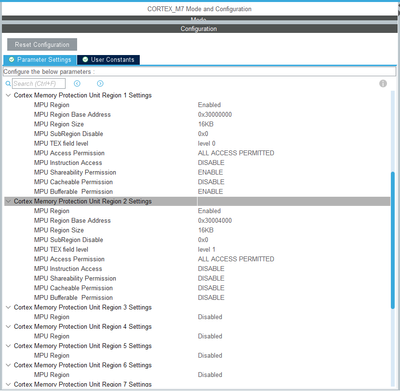Screen dimensions: 400x392
Task: Select Region 2 SubRegion Disable 0x0 value
Action: [203, 240]
